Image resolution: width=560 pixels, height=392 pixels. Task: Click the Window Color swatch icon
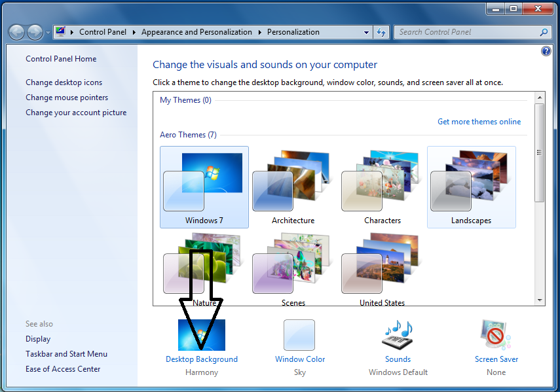coord(299,335)
